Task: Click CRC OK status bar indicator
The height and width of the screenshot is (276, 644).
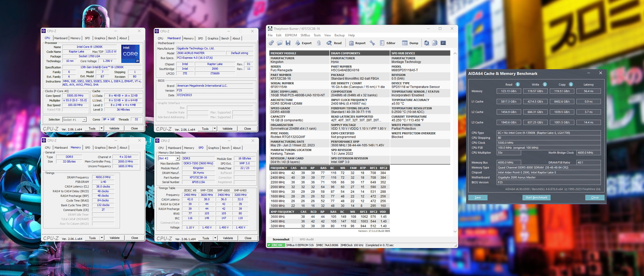Action: coord(276,245)
